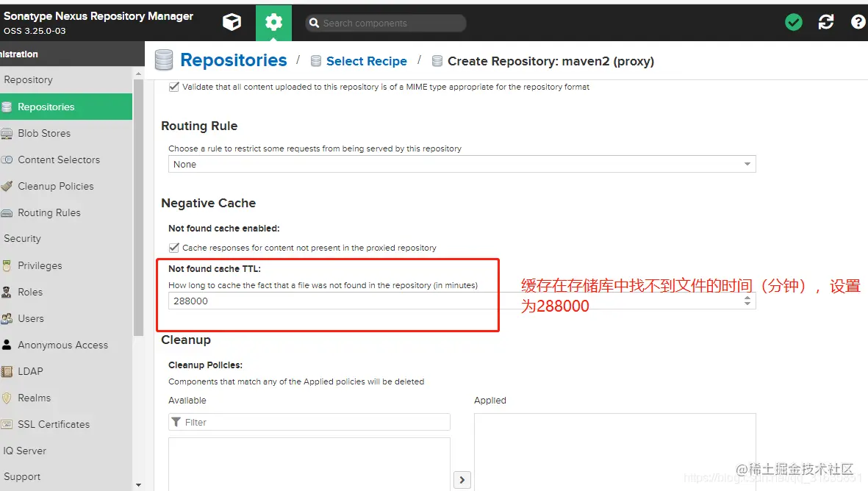
Task: Open Realms in sidebar
Action: 34,398
